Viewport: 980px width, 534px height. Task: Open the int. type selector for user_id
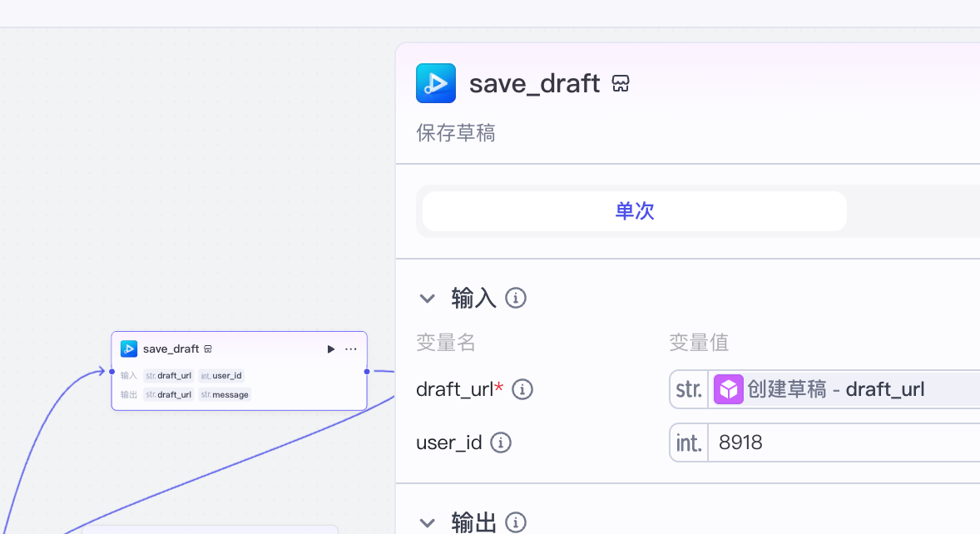[689, 443]
